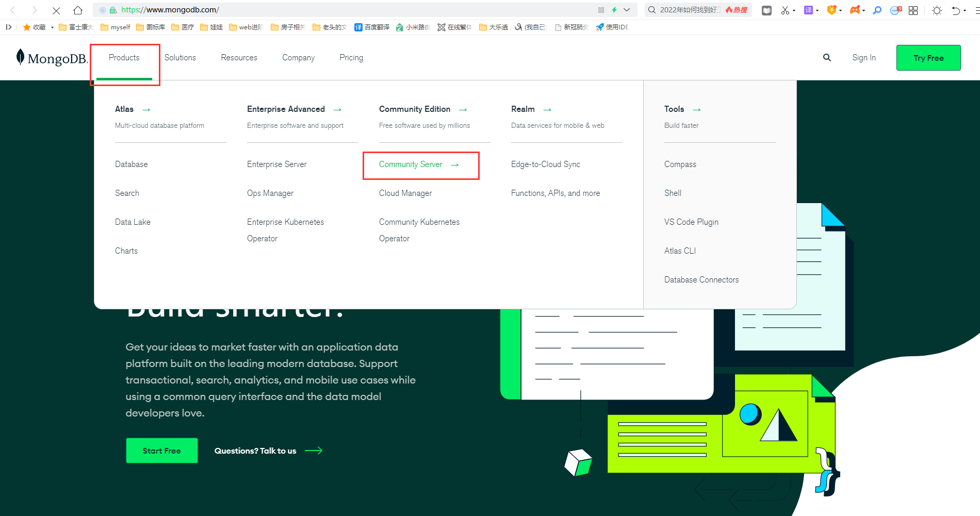Expand the address bar dropdown chevron

(x=627, y=10)
